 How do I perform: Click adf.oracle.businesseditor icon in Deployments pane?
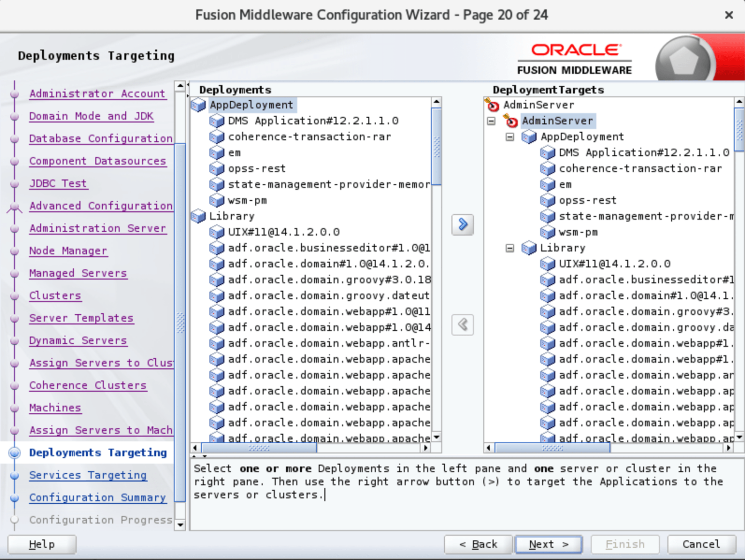pos(217,248)
